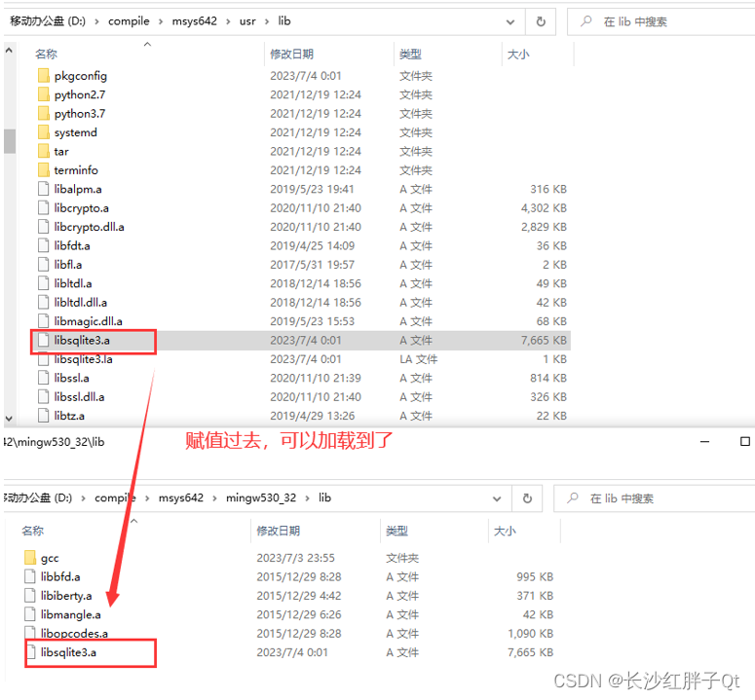Click the 2017/5/31 19:57 date cell
The height and width of the screenshot is (700, 755).
pyautogui.click(x=312, y=265)
